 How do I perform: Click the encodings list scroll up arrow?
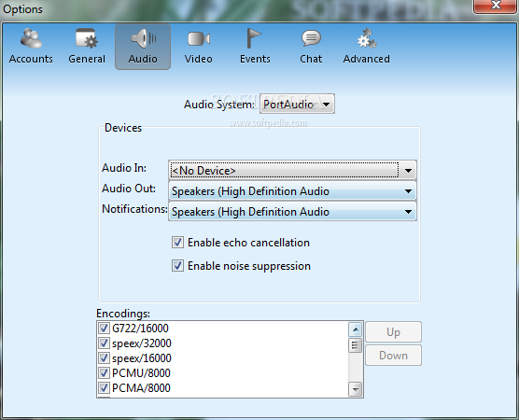point(356,329)
